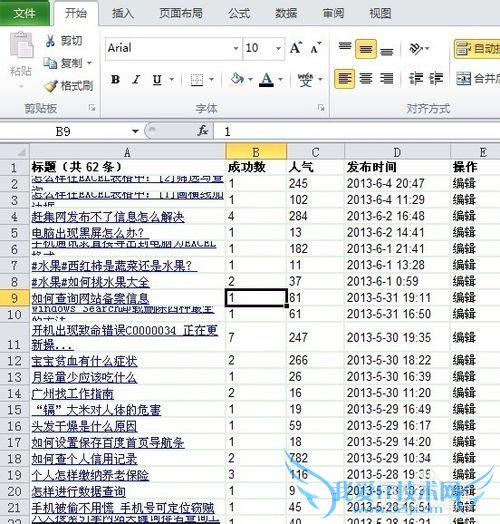
Task: Expand Underline style dropdown arrow
Action: tap(171, 80)
